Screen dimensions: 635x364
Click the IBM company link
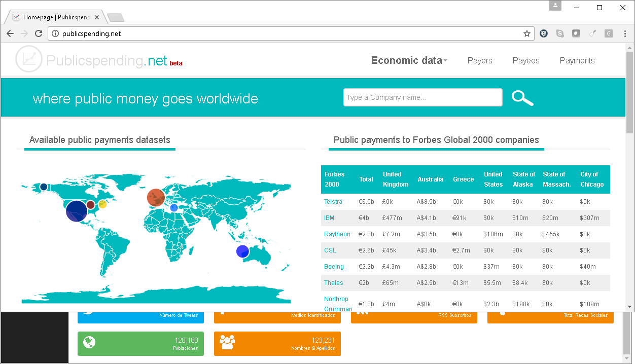click(329, 218)
